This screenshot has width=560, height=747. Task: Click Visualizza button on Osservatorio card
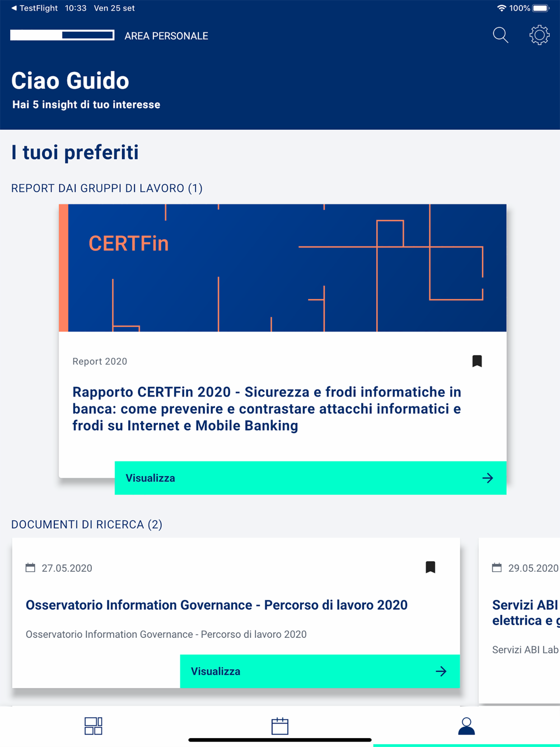coord(320,671)
